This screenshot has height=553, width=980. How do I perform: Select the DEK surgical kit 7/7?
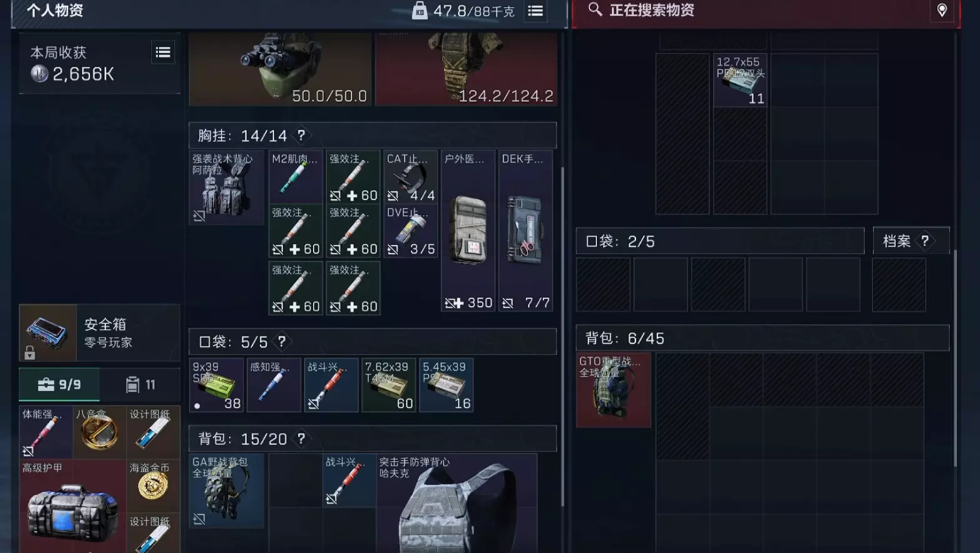(x=526, y=231)
